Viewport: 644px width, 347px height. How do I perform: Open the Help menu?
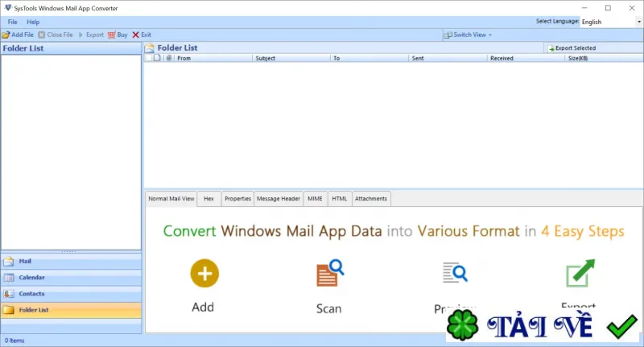33,22
